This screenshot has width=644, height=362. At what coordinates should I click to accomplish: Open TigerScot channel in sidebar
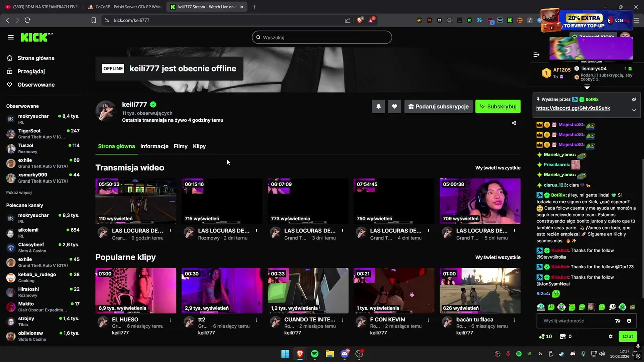[x=43, y=134]
